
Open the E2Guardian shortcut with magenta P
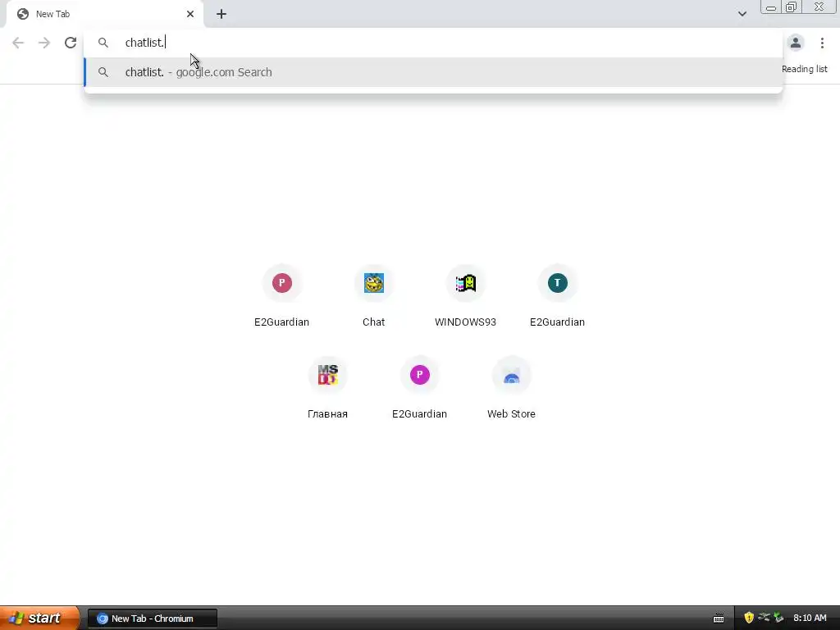pyautogui.click(x=419, y=388)
